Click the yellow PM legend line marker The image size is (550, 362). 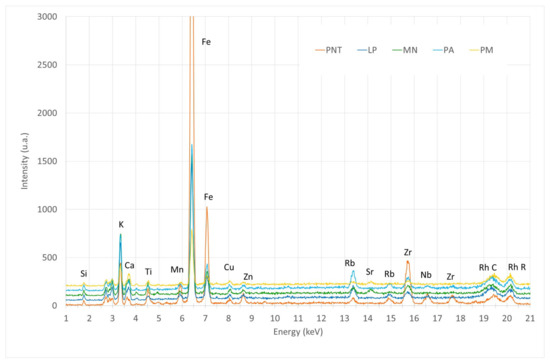474,51
